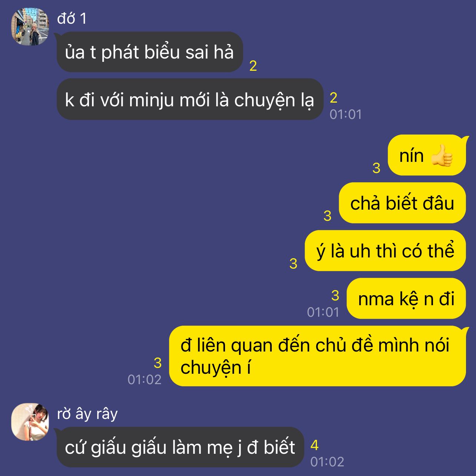Tap the sender name đớ 1
This screenshot has width=476, height=476.
click(72, 19)
